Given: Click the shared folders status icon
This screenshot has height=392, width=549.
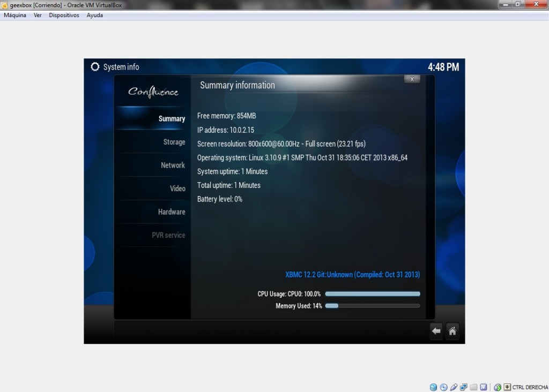Looking at the screenshot, I should pyautogui.click(x=473, y=387).
